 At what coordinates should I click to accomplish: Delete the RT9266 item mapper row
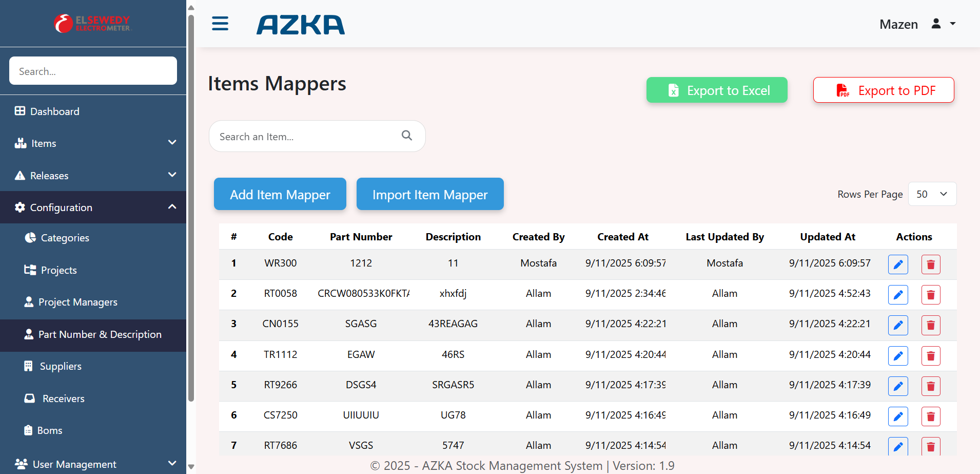(930, 386)
